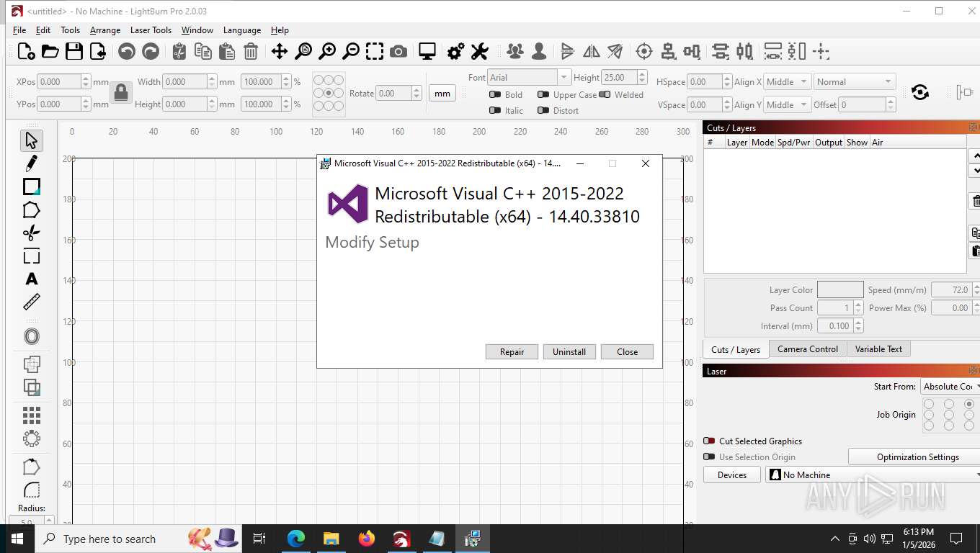Undo last action with the undo icon
The width and height of the screenshot is (980, 553).
tap(127, 51)
